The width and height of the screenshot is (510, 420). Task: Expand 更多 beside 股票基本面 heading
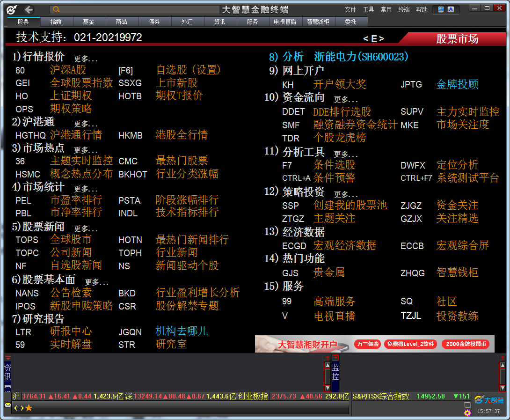tap(96, 282)
